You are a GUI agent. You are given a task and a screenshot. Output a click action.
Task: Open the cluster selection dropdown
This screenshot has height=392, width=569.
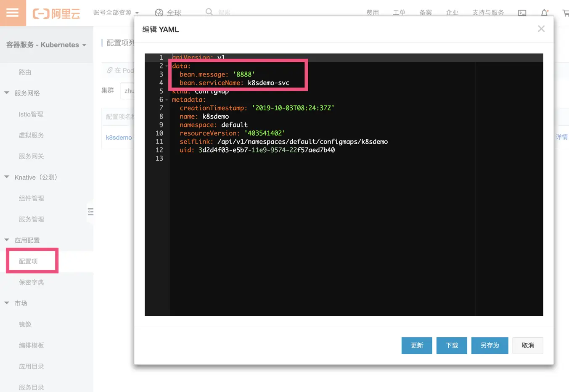click(127, 91)
